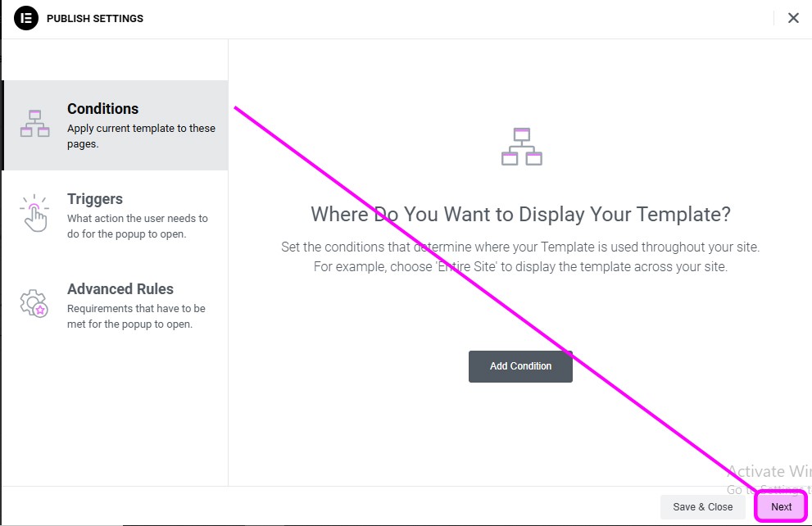The height and width of the screenshot is (526, 812).
Task: Click the large hierarchy icon above the heading
Action: [521, 147]
